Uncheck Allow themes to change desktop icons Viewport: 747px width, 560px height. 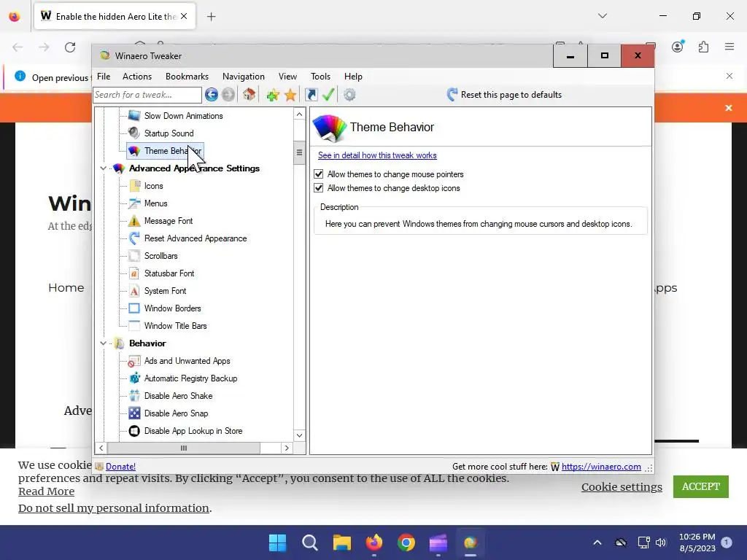point(319,188)
